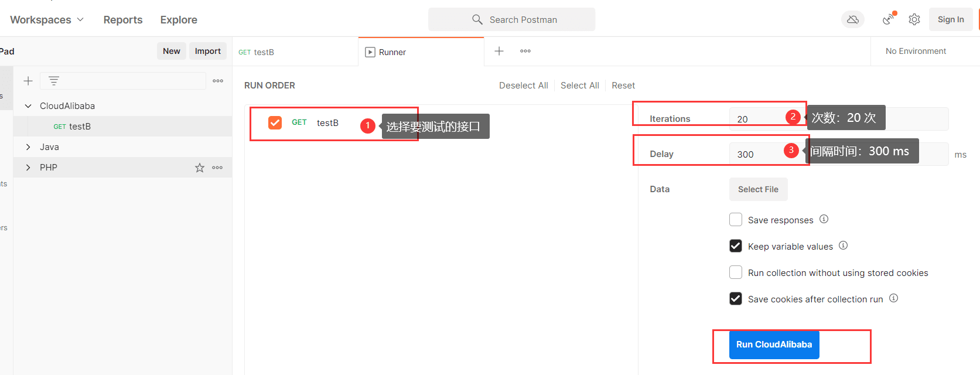Click the Run CloudAlibaba button
The width and height of the screenshot is (980, 375).
point(774,345)
